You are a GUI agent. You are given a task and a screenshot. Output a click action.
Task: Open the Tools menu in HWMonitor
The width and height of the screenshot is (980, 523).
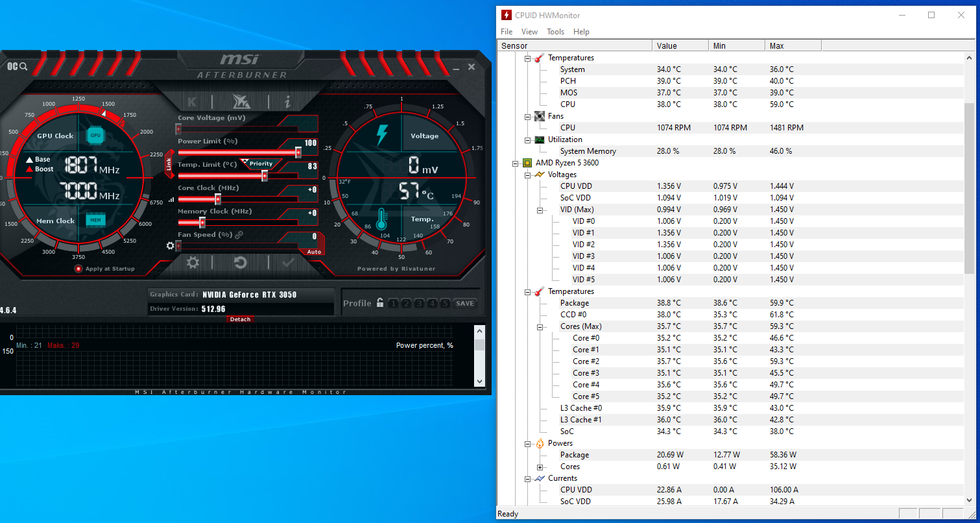(x=555, y=32)
